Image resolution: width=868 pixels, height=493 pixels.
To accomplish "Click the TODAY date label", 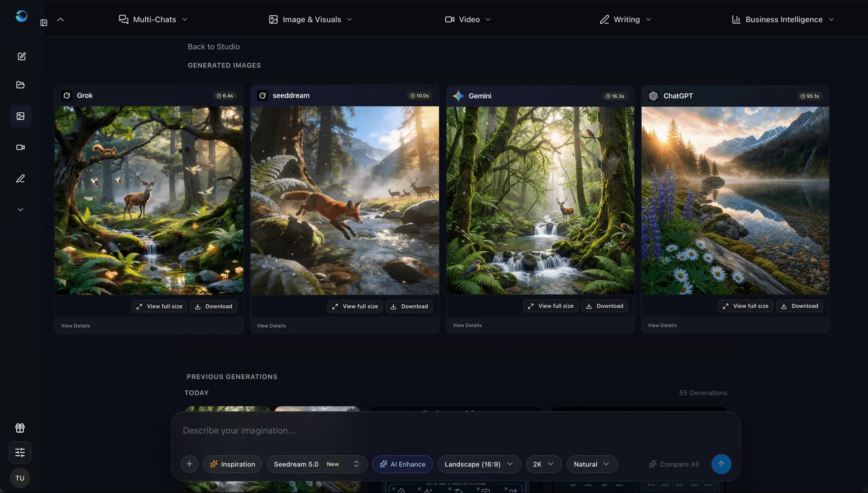I will pos(197,393).
